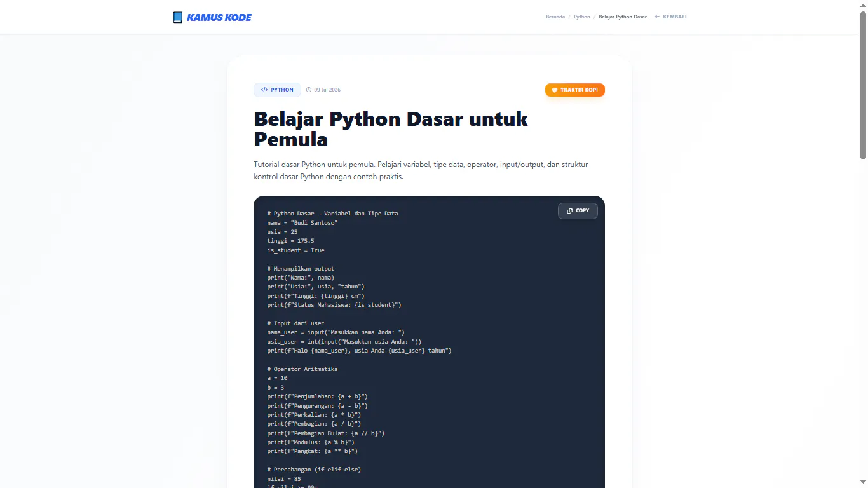Image resolution: width=868 pixels, height=488 pixels.
Task: Click the code line a = 10
Action: 277,378
